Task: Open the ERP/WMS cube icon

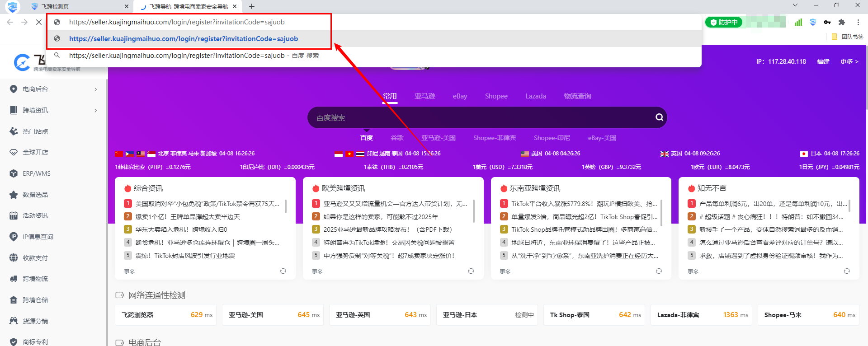Action: pos(14,173)
